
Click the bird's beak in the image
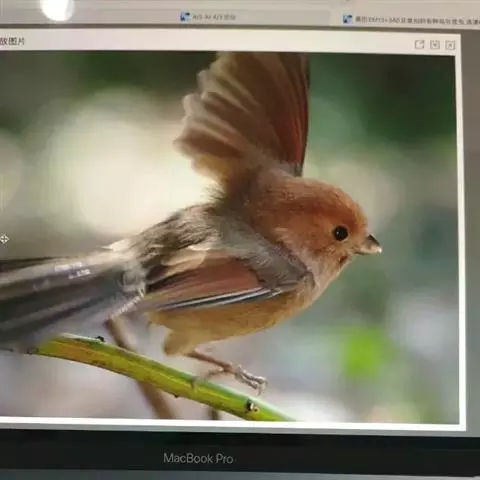pos(369,245)
